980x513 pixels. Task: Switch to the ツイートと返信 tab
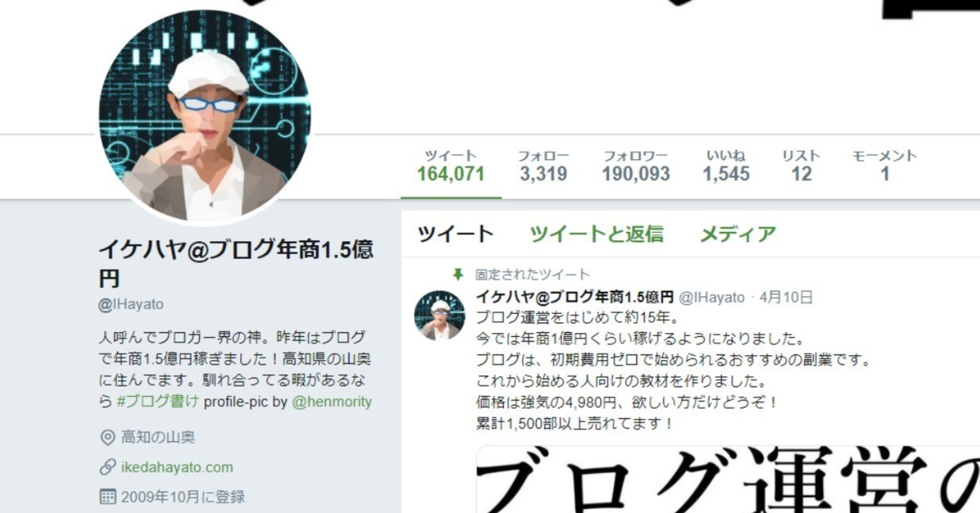[x=596, y=234]
